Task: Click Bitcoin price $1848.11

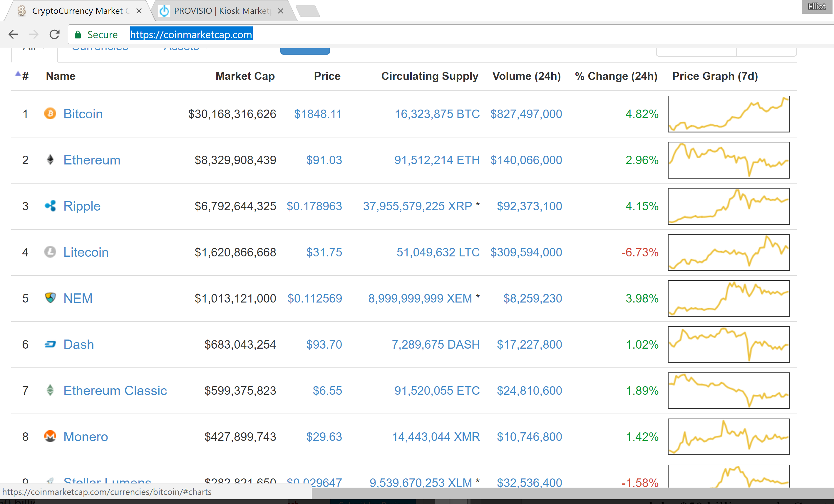Action: pyautogui.click(x=318, y=114)
